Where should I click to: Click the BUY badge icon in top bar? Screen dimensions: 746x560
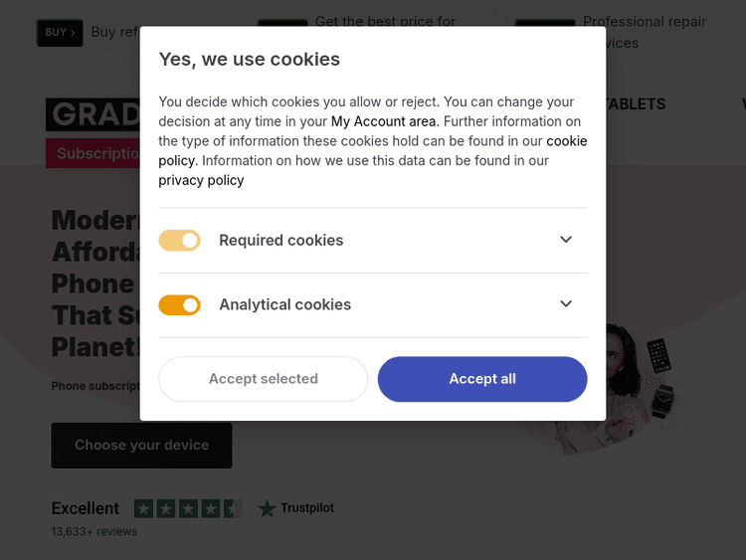60,33
